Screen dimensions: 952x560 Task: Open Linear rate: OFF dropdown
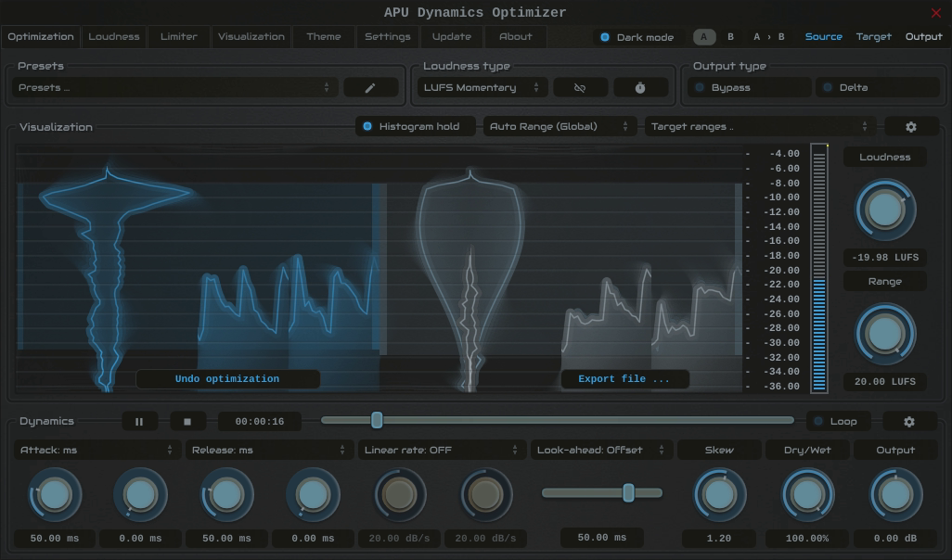click(x=442, y=451)
